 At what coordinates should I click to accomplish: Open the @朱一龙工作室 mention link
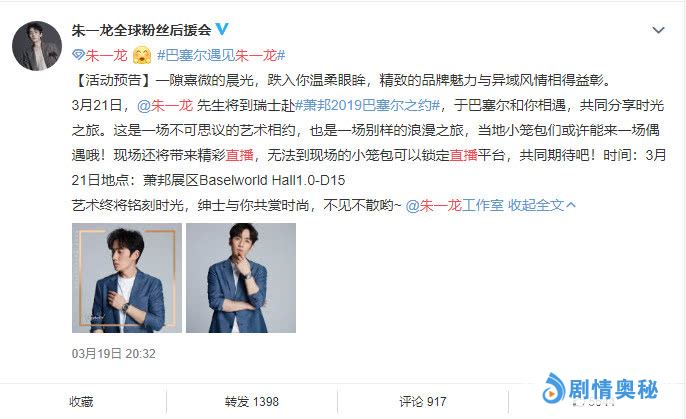click(x=455, y=205)
